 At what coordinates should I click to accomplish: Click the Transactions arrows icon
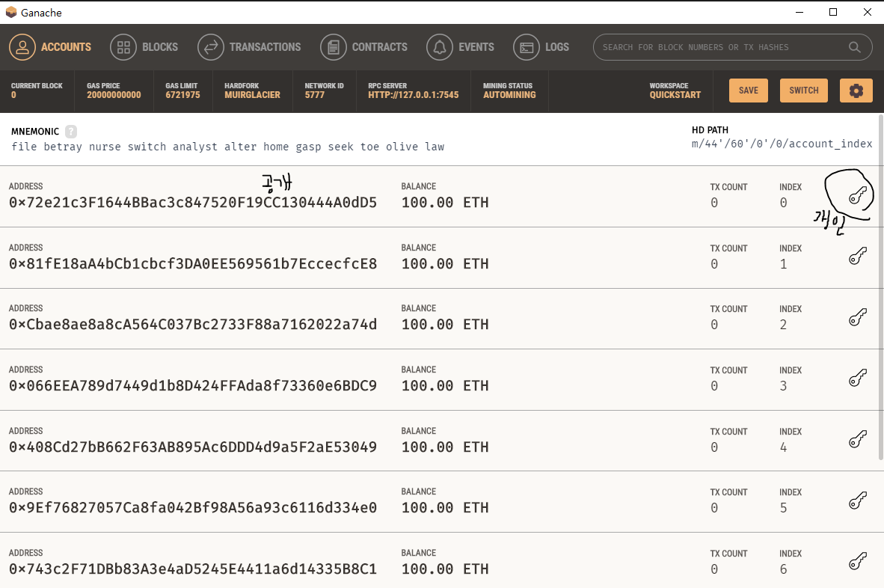click(x=211, y=47)
